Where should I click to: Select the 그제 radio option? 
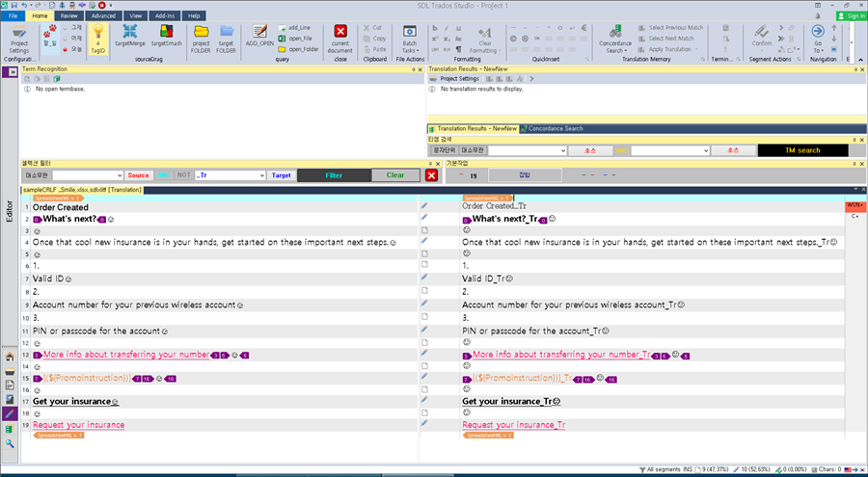tap(72, 28)
